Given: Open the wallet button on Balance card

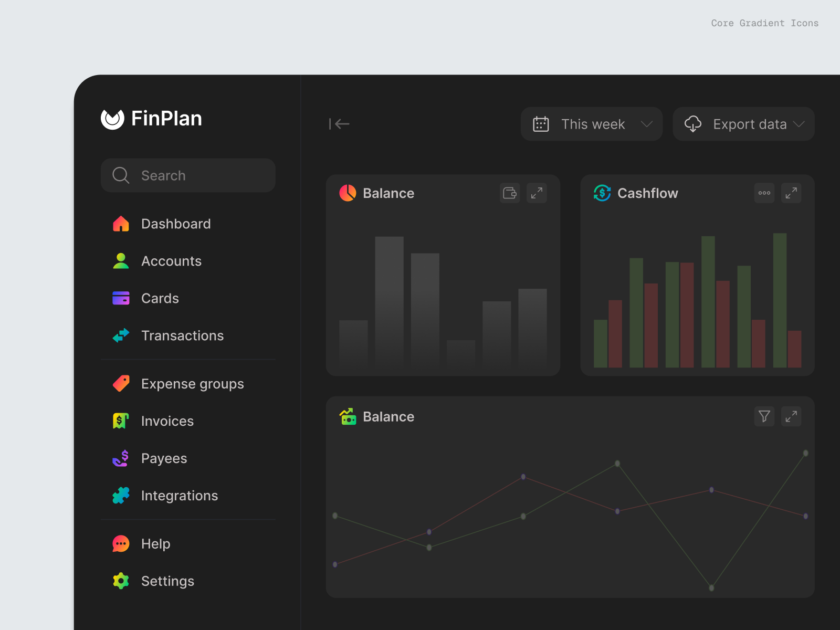Looking at the screenshot, I should pos(510,193).
